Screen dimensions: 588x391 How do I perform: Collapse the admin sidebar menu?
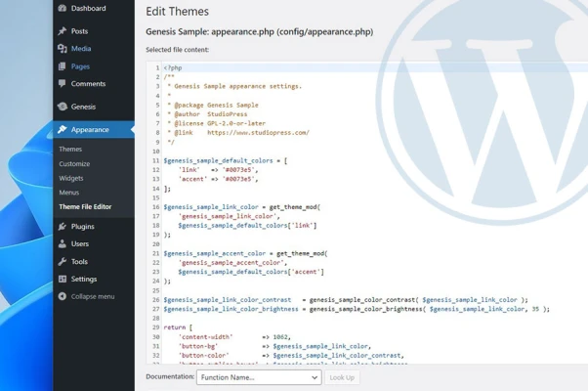94,296
